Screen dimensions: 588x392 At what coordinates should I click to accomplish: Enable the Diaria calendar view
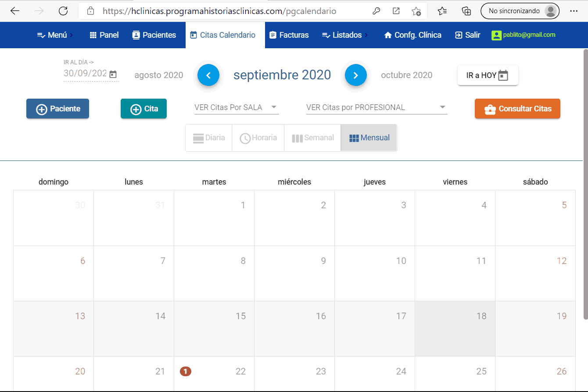(x=209, y=137)
